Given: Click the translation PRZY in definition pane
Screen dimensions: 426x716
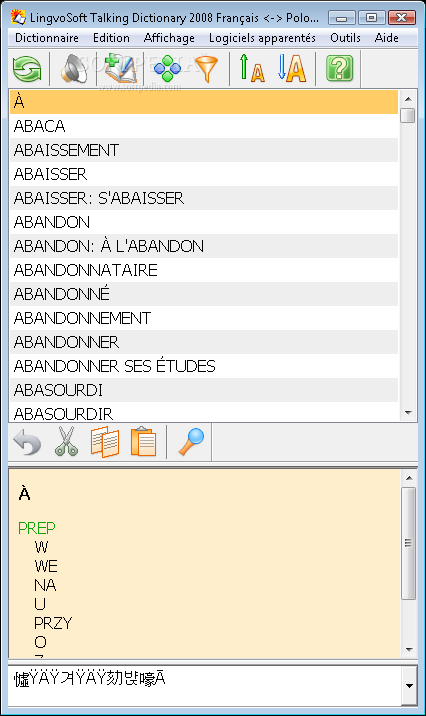Looking at the screenshot, I should (x=53, y=623).
